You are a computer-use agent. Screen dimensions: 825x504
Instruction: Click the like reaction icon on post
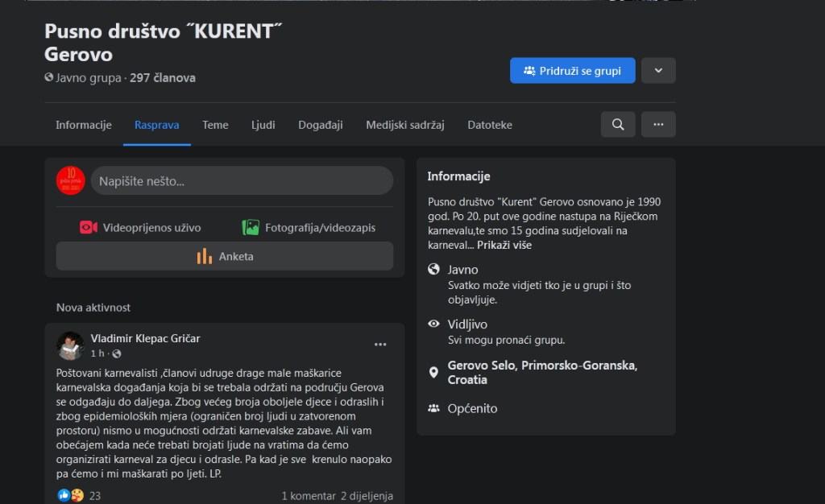[64, 495]
